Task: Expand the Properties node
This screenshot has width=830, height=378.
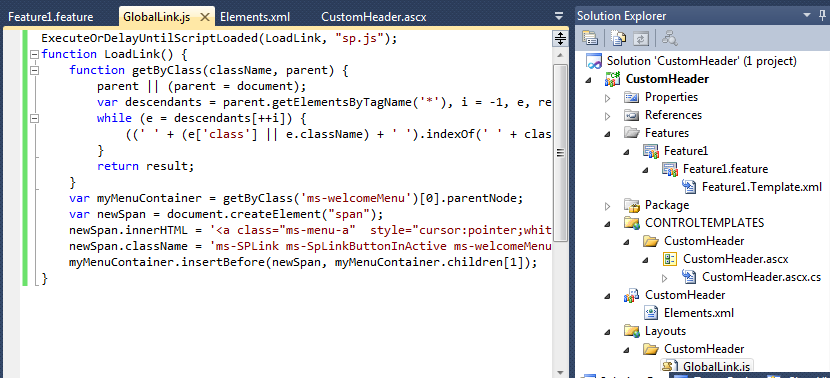Action: 608,97
